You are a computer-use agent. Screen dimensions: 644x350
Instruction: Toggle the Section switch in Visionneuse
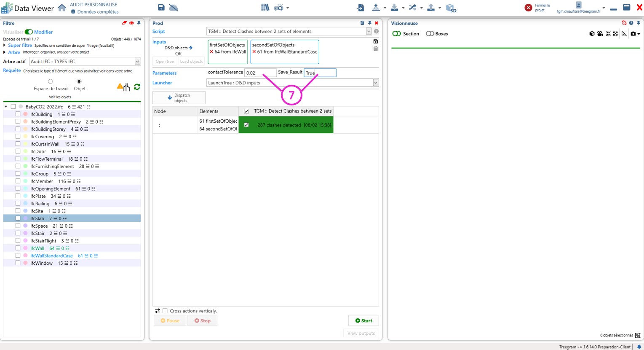tap(397, 34)
